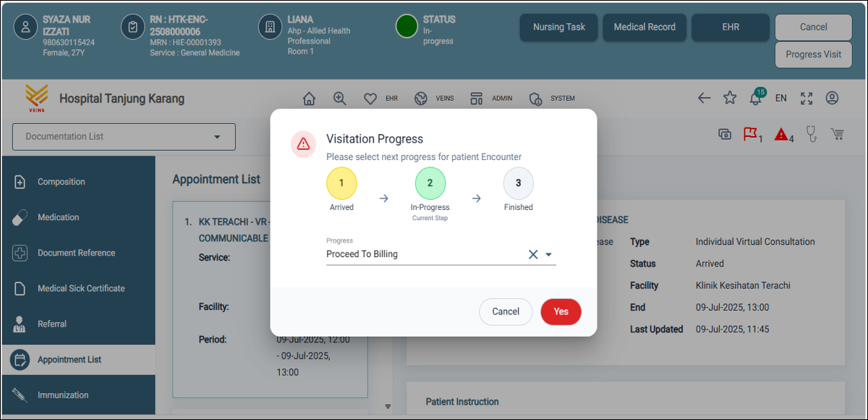Open the ADMIN menu
This screenshot has width=868, height=420.
[x=491, y=98]
